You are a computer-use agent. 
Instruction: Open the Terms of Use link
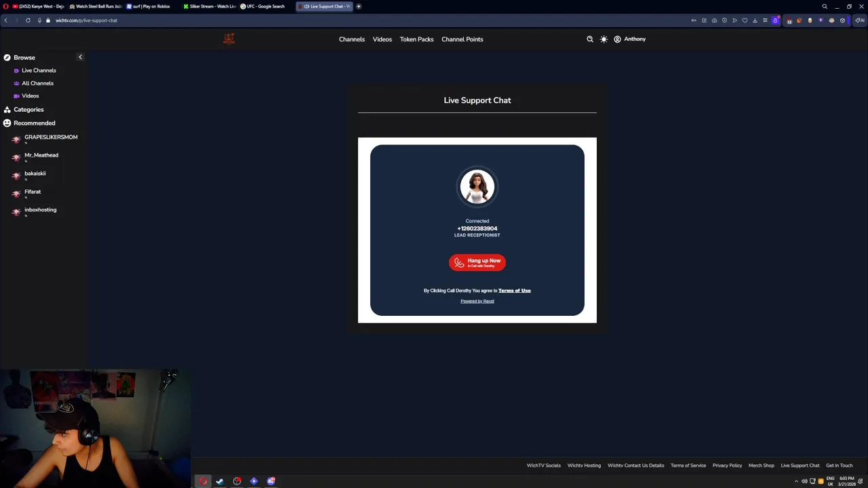click(515, 291)
